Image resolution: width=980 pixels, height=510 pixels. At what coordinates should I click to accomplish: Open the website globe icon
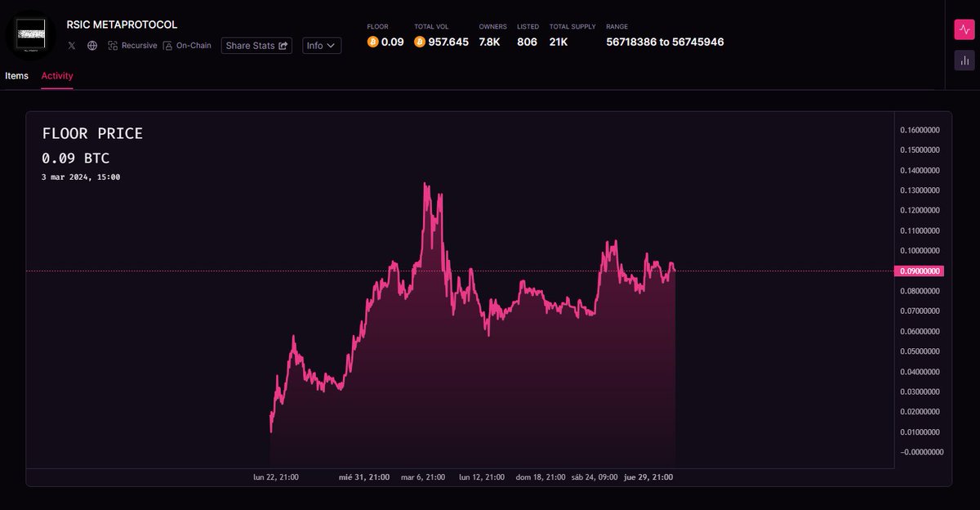92,46
